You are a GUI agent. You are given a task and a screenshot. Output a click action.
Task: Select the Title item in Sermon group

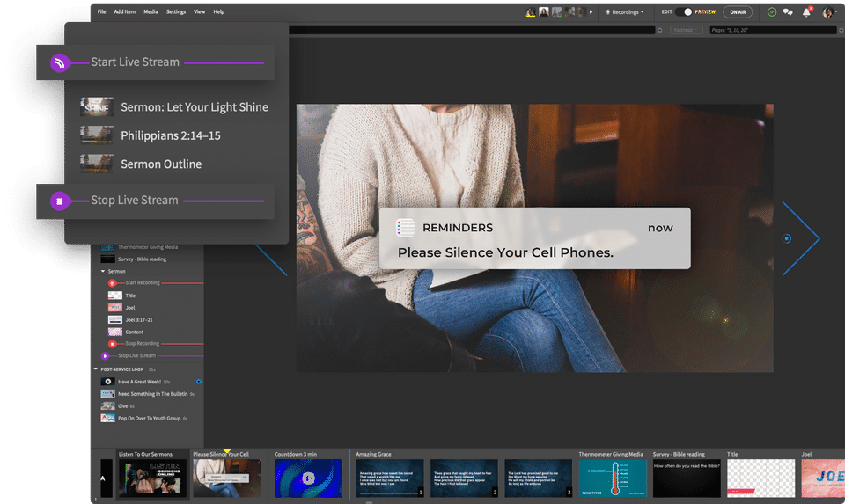[130, 296]
